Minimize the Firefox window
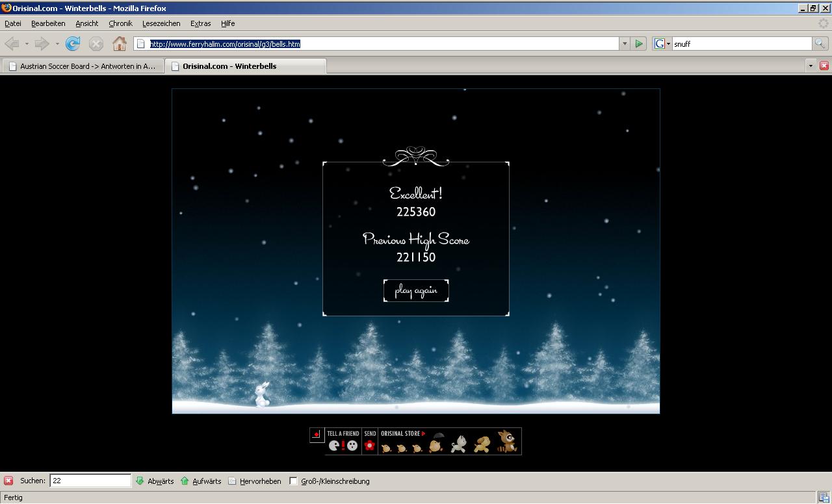Screen dimensions: 832x504 803,8
